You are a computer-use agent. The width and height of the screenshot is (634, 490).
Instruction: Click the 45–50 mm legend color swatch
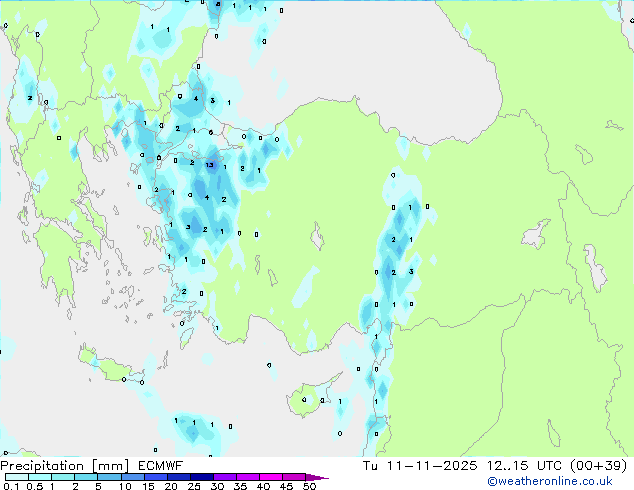click(294, 477)
